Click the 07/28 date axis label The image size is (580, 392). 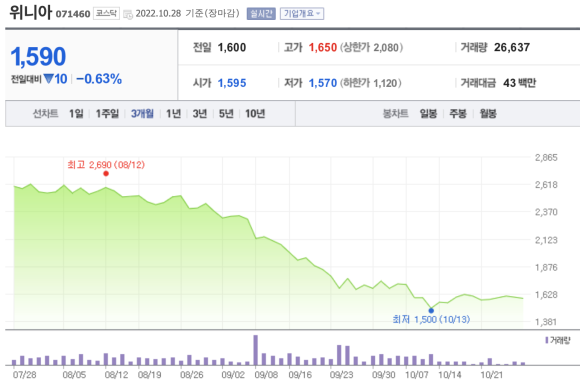click(24, 375)
